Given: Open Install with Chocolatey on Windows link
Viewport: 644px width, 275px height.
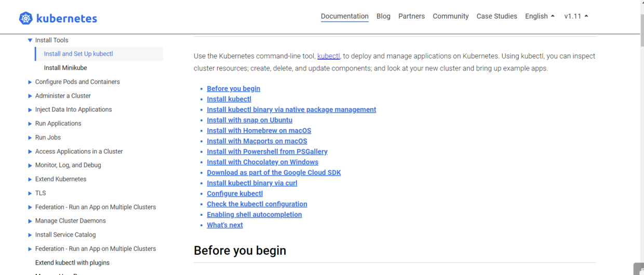Looking at the screenshot, I should click(262, 162).
